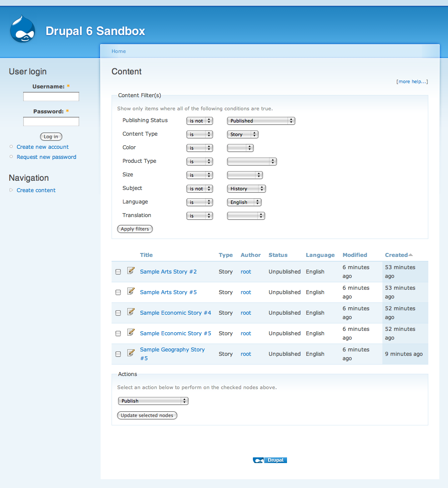Click edit icon for Sample Economic Story #4
This screenshot has height=488, width=448.
pyautogui.click(x=130, y=312)
